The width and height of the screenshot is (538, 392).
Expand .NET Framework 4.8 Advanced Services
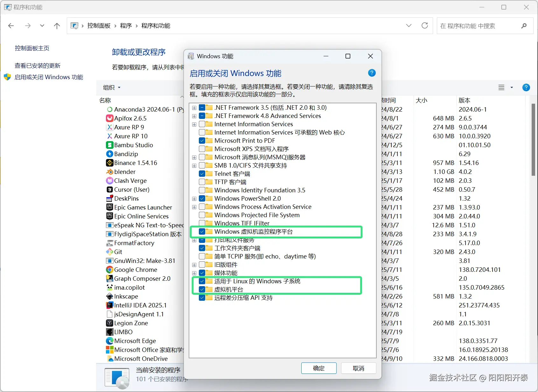click(x=194, y=116)
